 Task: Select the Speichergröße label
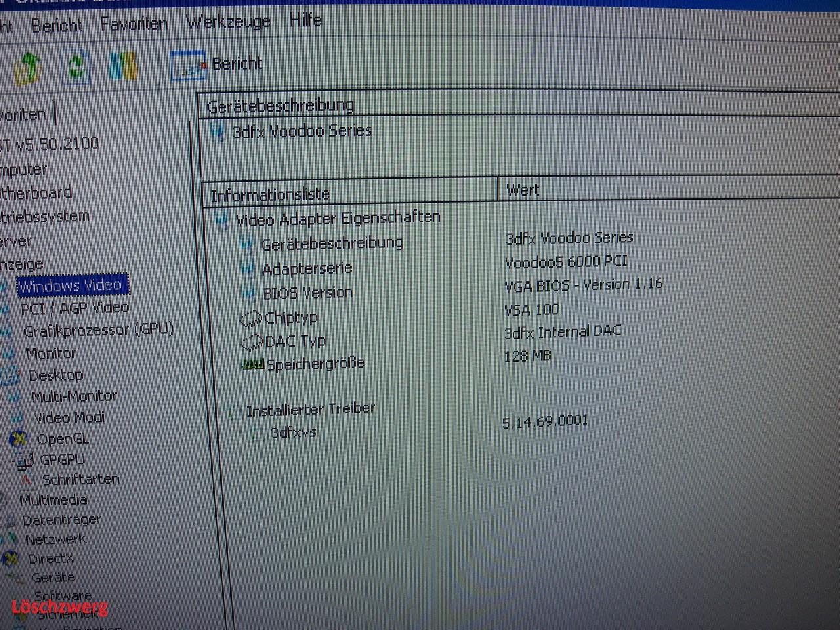click(x=316, y=364)
